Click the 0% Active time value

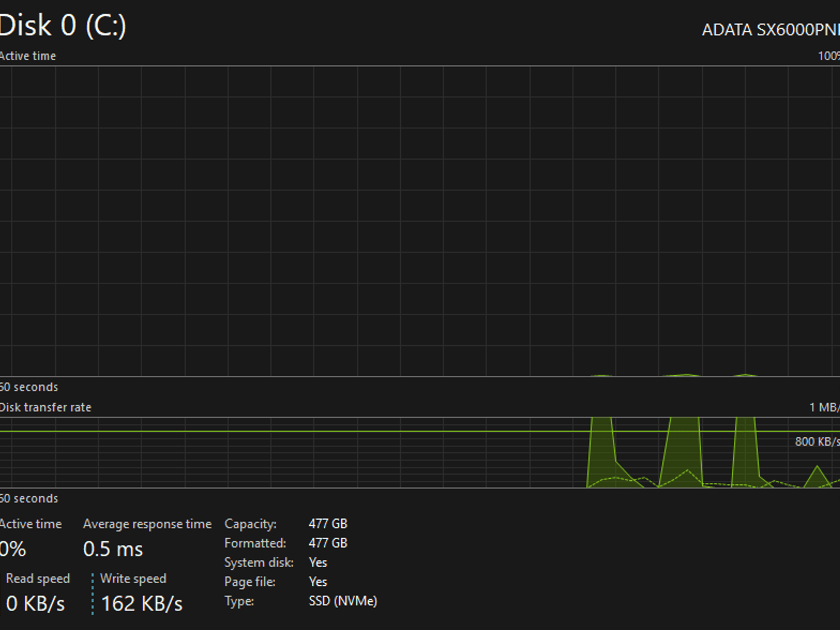point(13,549)
